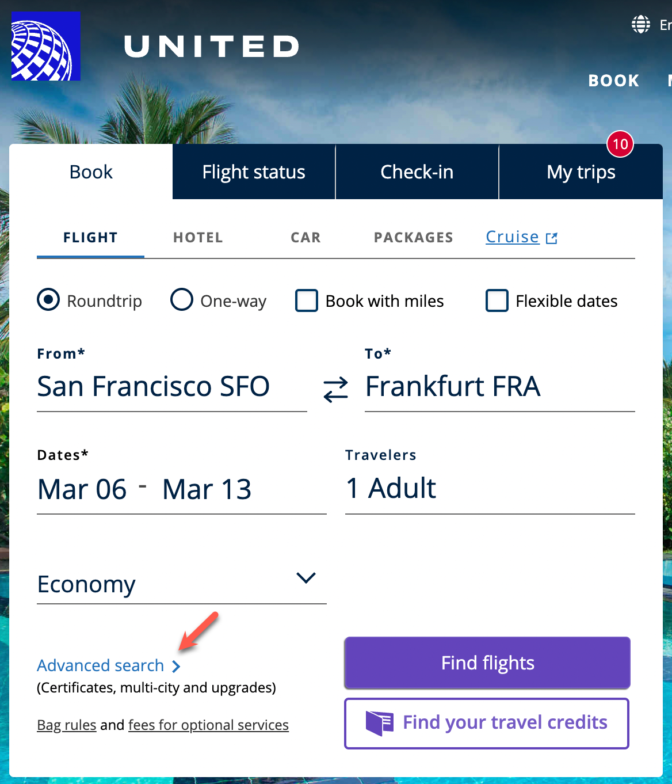Click the travel credits wallet icon
The height and width of the screenshot is (784, 672).
[x=379, y=722]
